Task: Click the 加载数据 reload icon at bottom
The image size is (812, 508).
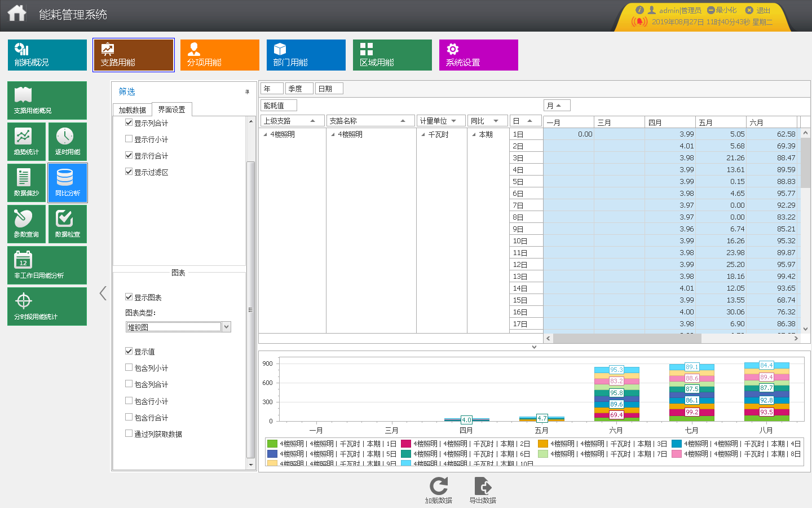Action: pos(439,487)
